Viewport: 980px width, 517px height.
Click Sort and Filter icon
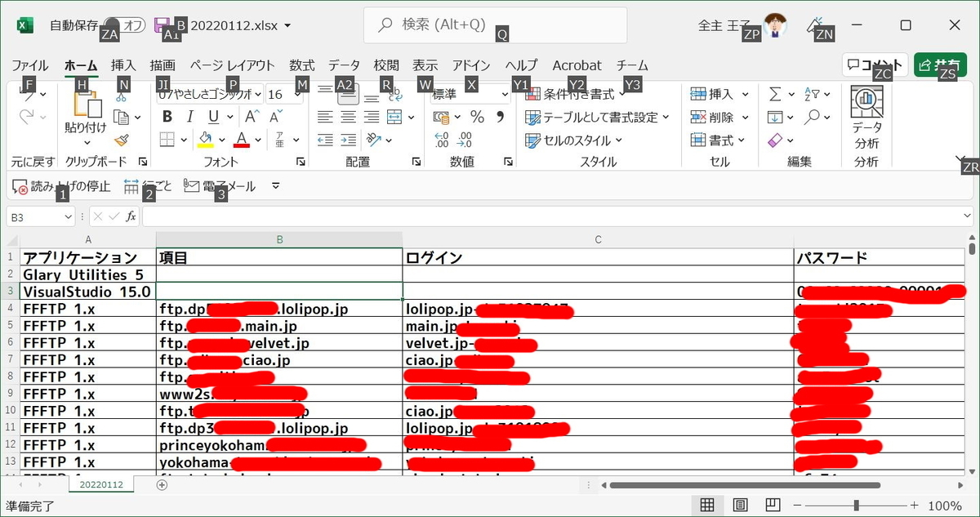click(812, 94)
